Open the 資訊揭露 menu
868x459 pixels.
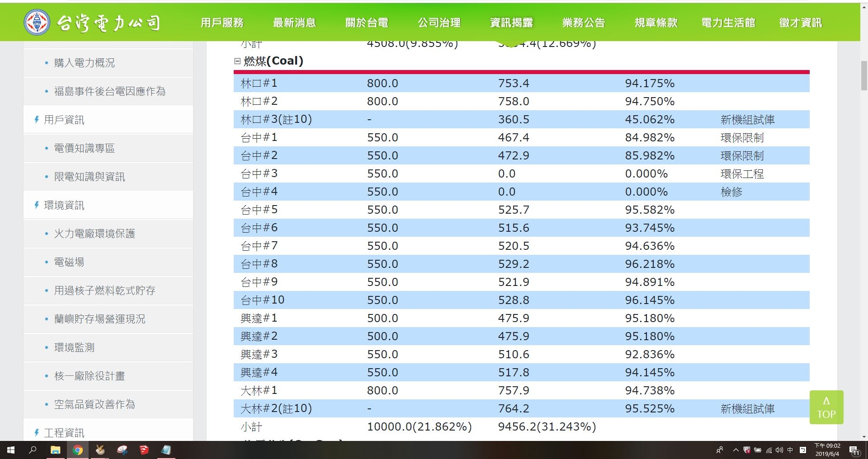[x=511, y=23]
